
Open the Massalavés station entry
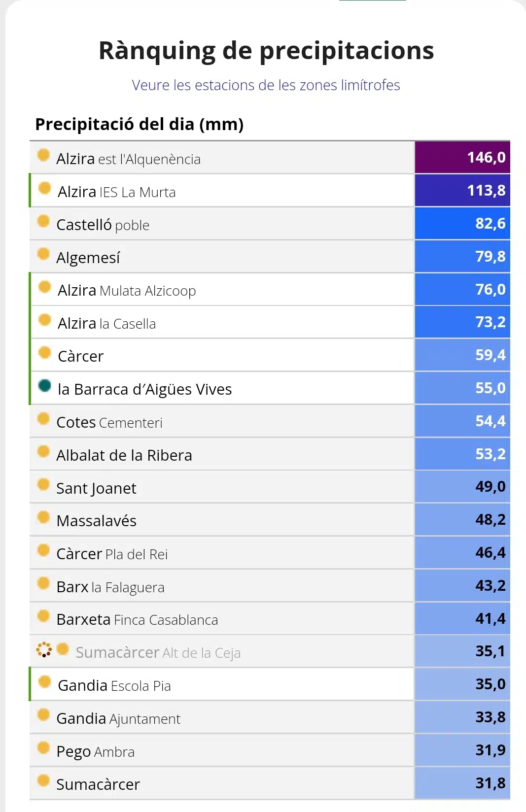click(x=96, y=521)
